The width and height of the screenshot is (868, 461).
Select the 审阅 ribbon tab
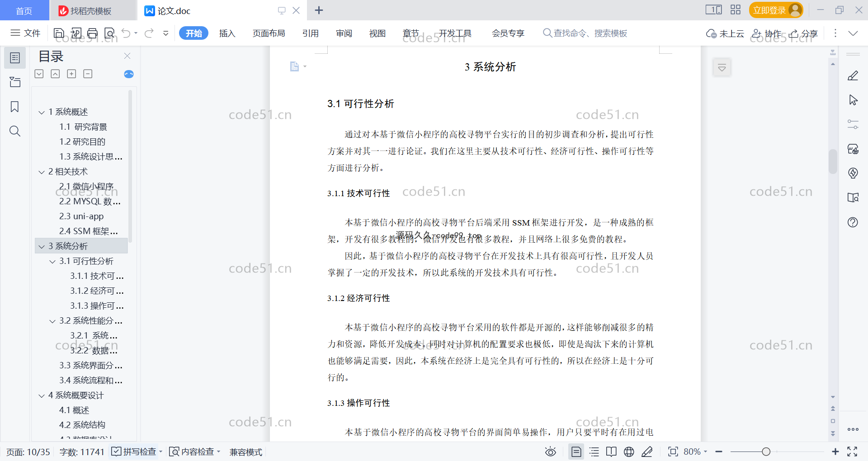click(x=344, y=33)
